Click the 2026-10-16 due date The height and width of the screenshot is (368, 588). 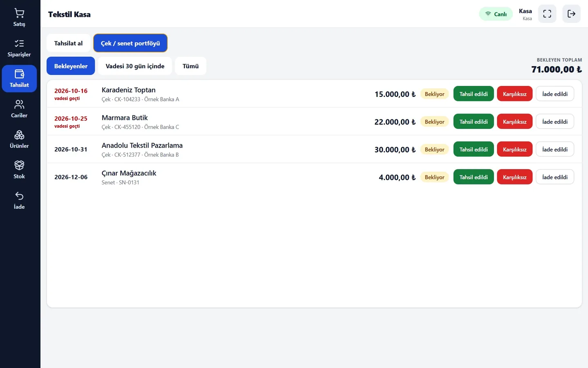click(x=71, y=91)
